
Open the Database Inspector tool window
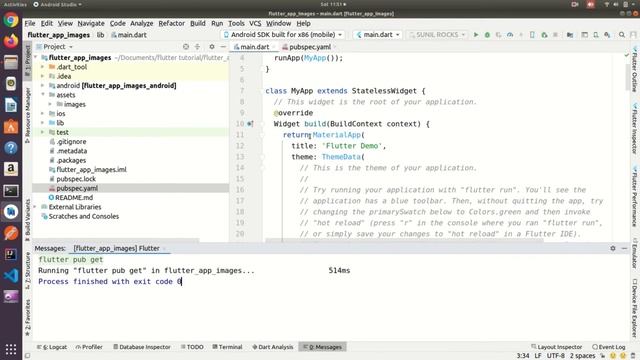coord(142,347)
